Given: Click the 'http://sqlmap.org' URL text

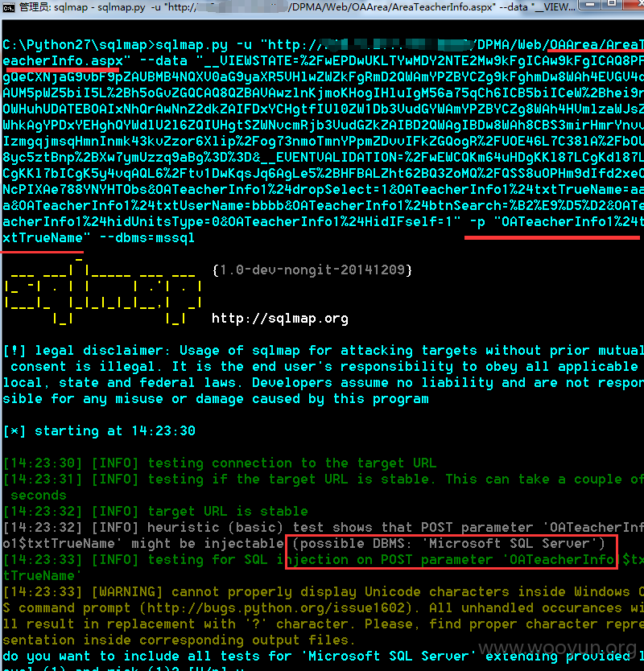Looking at the screenshot, I should pos(279,319).
